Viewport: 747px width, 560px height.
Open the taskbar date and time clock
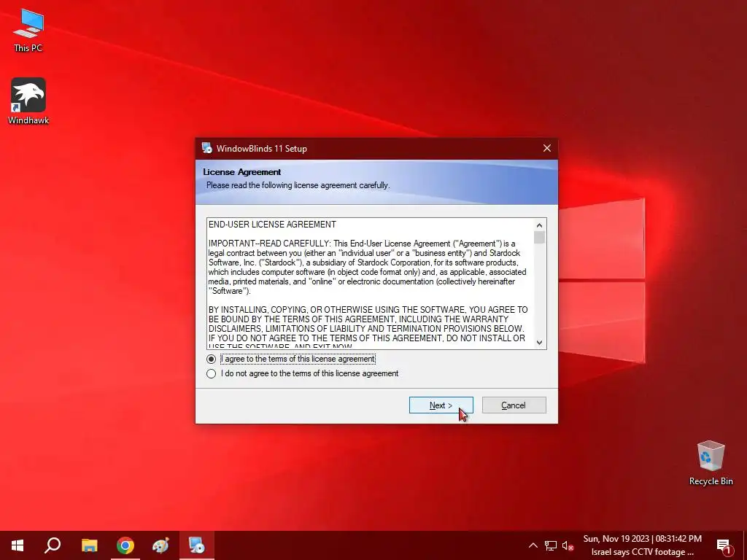[x=642, y=539]
